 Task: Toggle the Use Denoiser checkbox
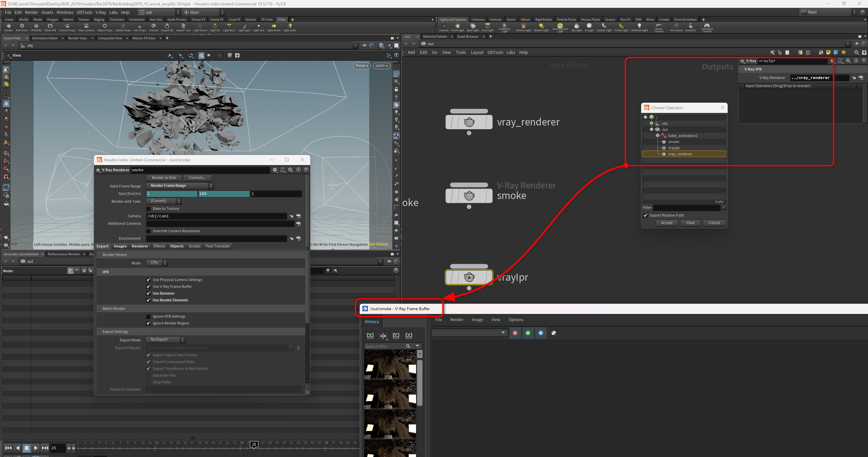148,294
